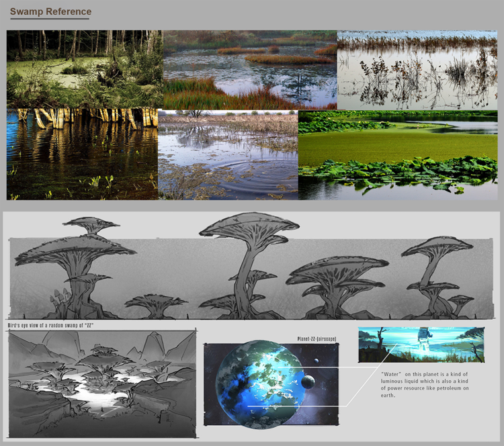
Task: Click the "Bird's eye view" caption text
Action: tap(50, 325)
